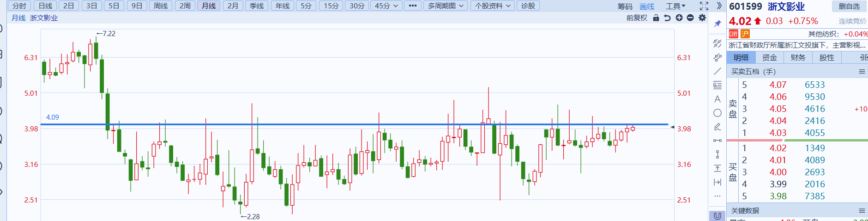Select the 2月 period

tap(233, 6)
